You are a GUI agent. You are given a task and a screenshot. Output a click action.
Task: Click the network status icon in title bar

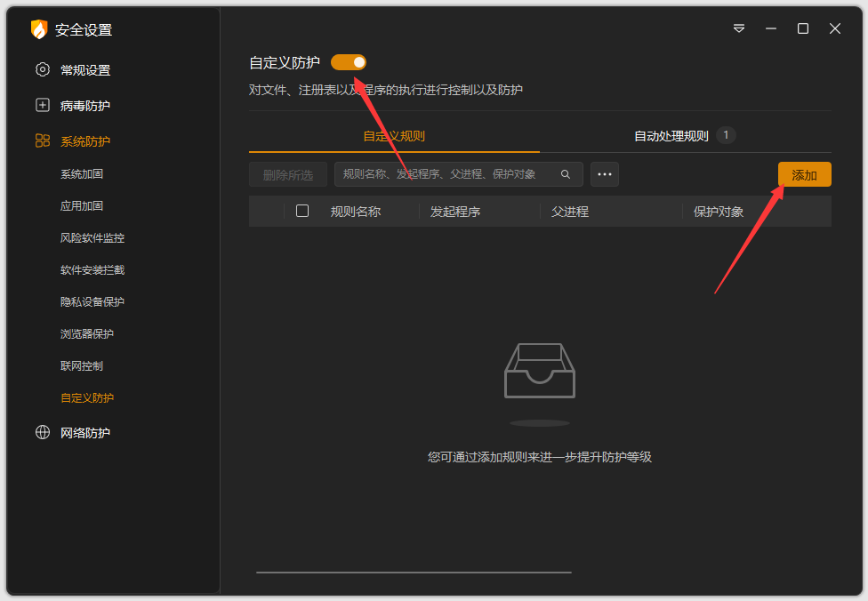pyautogui.click(x=738, y=28)
